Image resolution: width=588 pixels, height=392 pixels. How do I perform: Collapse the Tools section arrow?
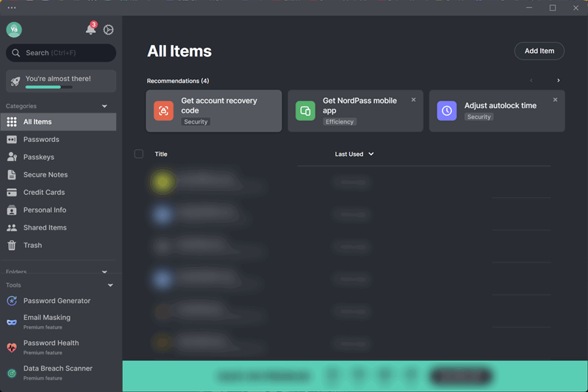pos(111,285)
